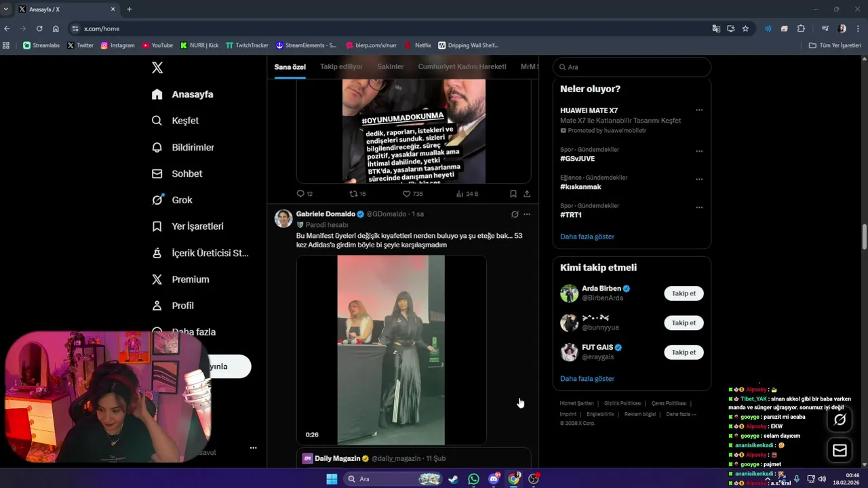Viewport: 868px width, 488px height.
Task: Select the Sana özel tab
Action: 290,66
